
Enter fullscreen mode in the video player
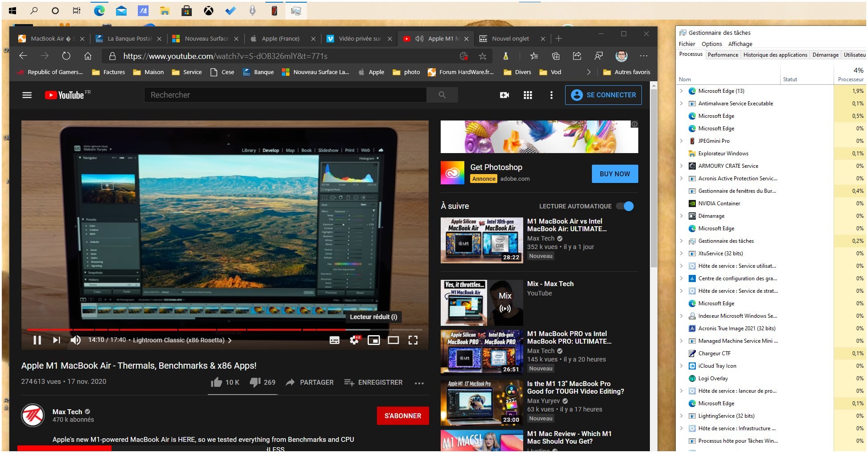[x=413, y=340]
